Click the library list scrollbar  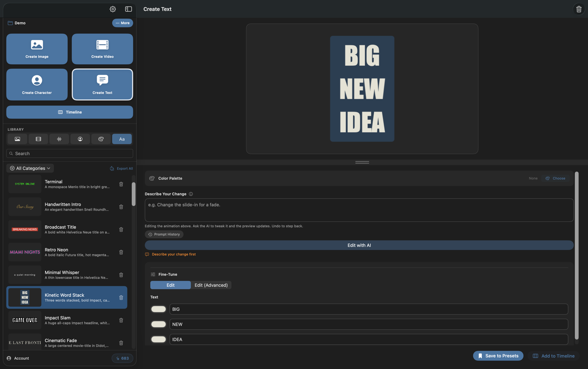133,194
